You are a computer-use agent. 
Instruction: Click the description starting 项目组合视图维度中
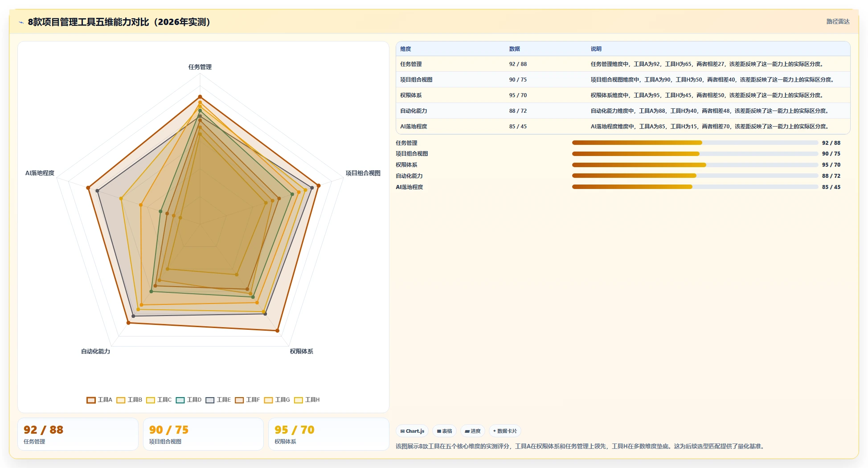point(713,80)
